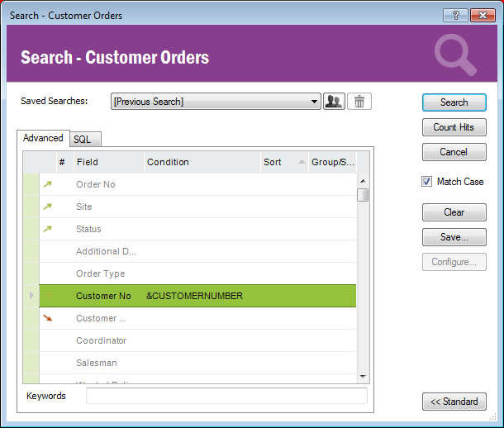
Task: Click the shared searches people icon
Action: coord(334,102)
